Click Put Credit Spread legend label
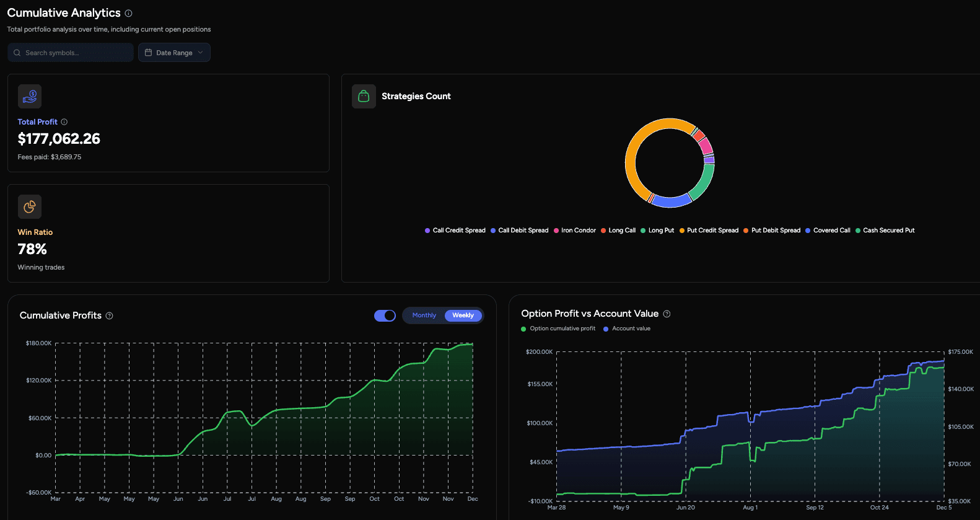 [x=712, y=231]
